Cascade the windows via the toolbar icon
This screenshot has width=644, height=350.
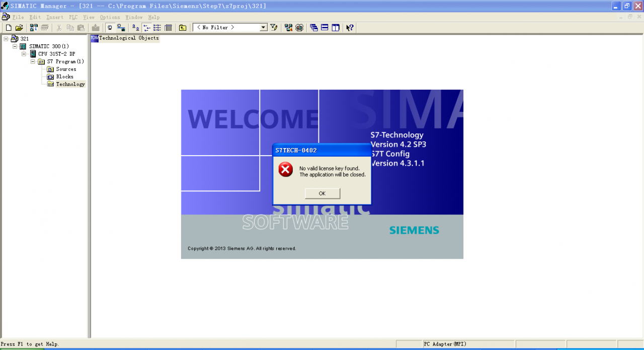tap(314, 28)
